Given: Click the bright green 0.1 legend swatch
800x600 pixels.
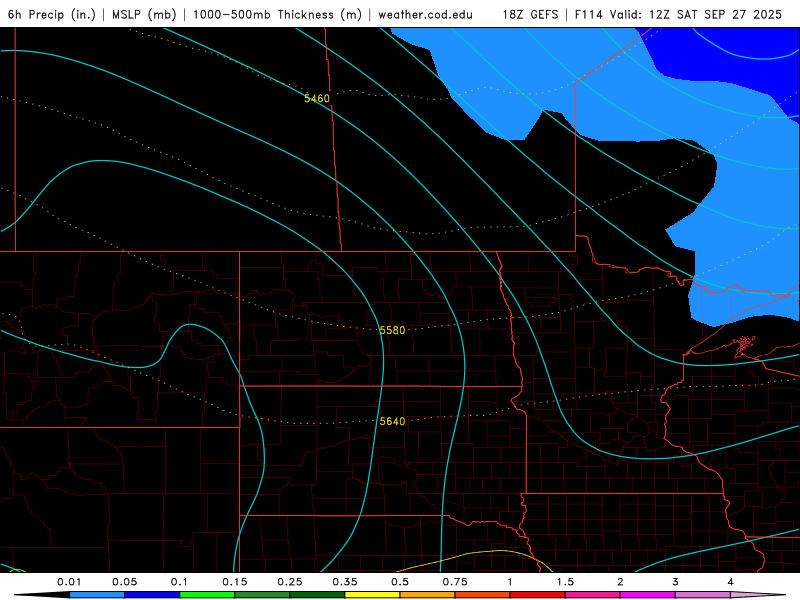Looking at the screenshot, I should (207, 595).
